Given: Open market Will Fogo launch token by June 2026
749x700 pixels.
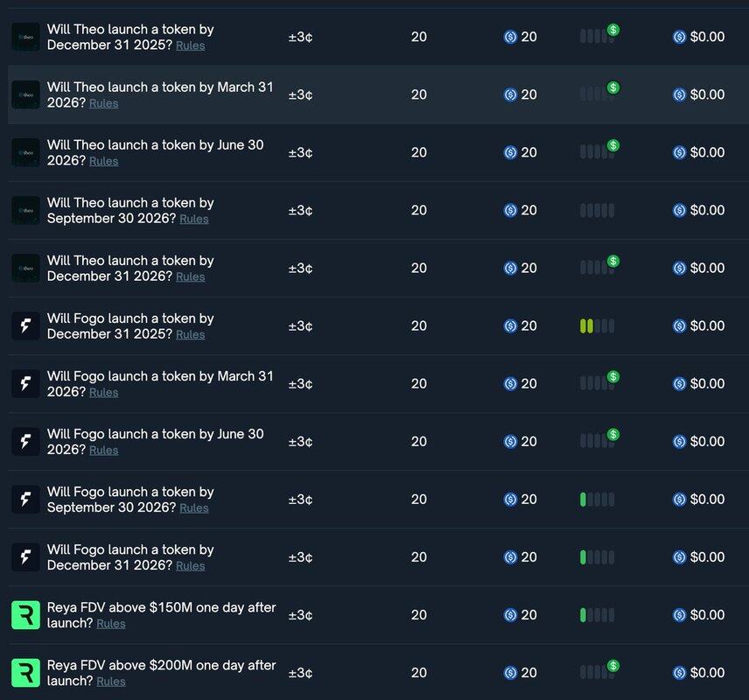Looking at the screenshot, I should click(x=155, y=434).
